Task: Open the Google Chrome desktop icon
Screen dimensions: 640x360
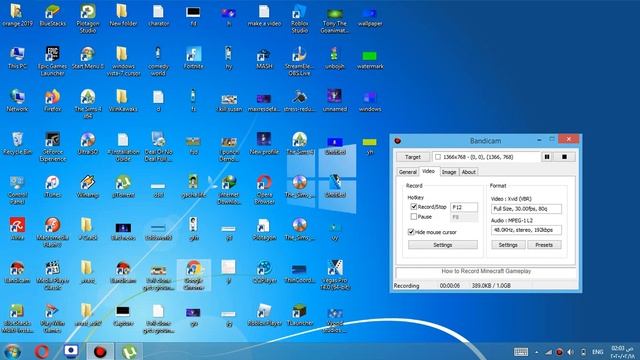Action: point(194,276)
